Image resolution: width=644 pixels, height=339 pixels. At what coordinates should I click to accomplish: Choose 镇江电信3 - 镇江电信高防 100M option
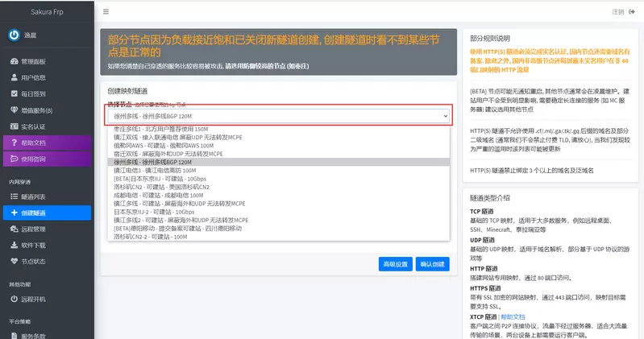click(x=278, y=171)
